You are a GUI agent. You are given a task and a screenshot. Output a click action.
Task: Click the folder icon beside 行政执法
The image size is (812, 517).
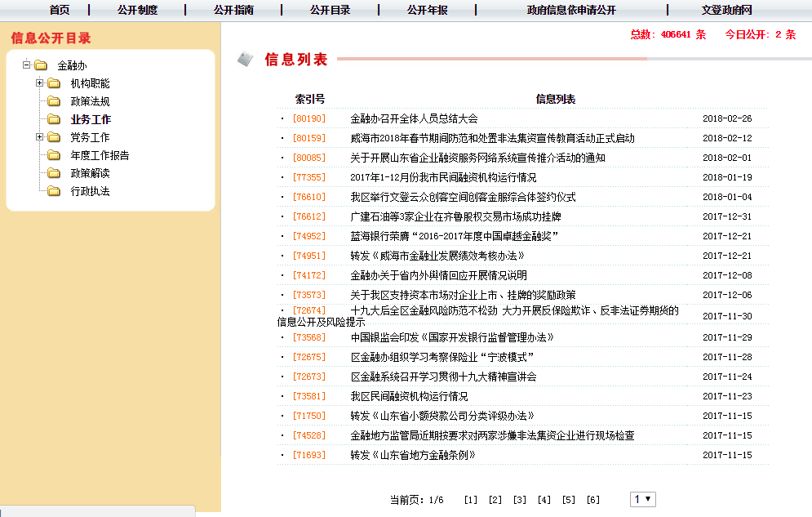(x=54, y=191)
